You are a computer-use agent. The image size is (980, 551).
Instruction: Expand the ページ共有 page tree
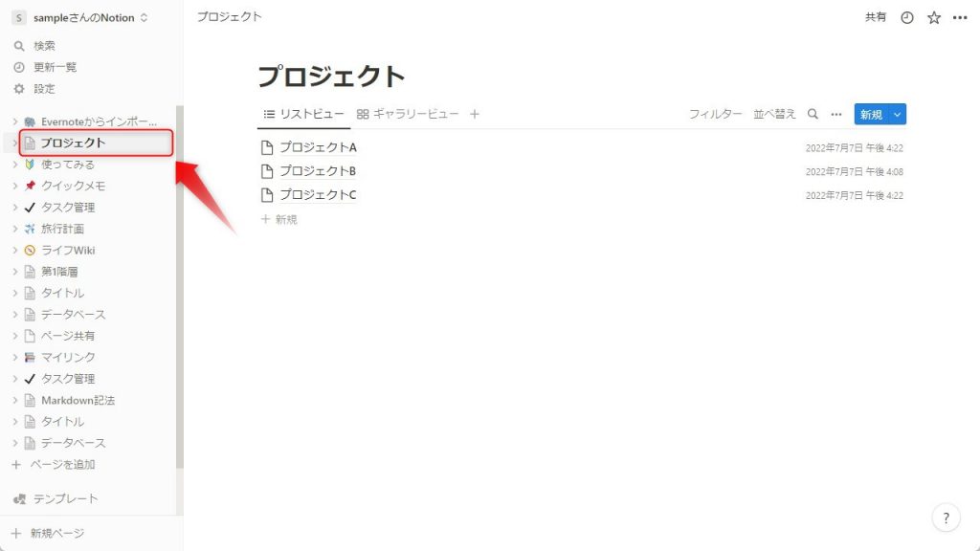15,336
